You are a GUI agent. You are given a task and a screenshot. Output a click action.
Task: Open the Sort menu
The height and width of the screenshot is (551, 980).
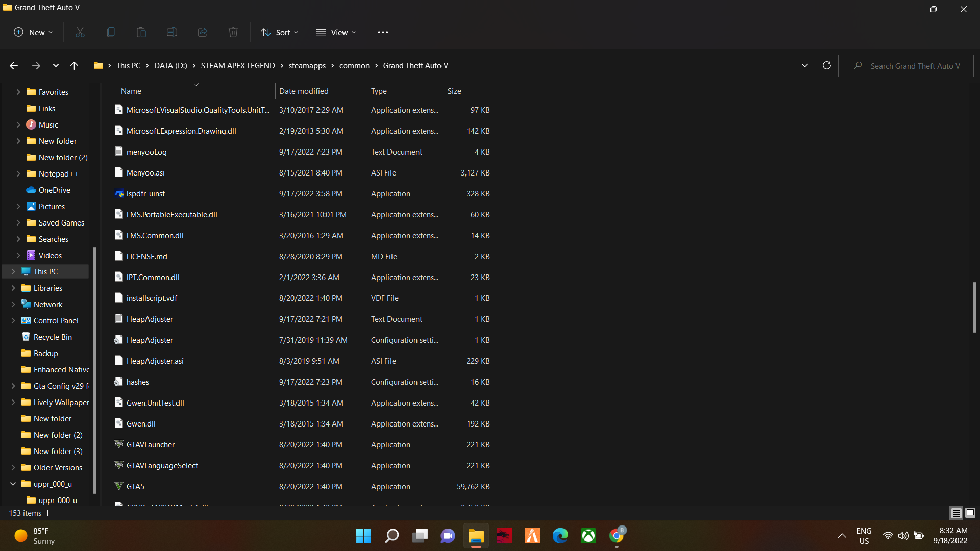(280, 32)
